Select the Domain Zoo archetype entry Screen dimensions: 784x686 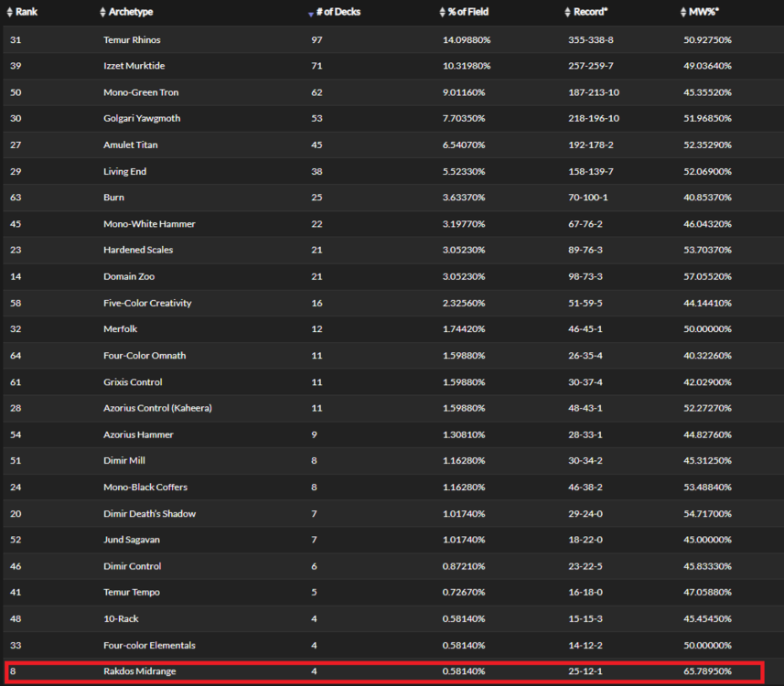click(126, 276)
